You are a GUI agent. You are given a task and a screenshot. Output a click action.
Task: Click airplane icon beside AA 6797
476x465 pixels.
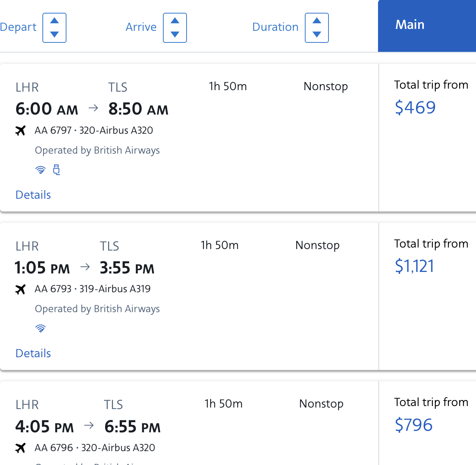tap(21, 131)
